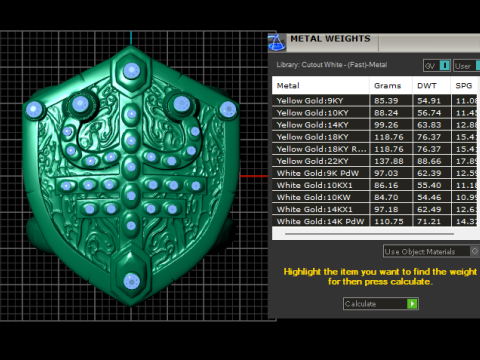Click the 54.46 DWT value
This screenshot has width=480, height=360.
[429, 197]
